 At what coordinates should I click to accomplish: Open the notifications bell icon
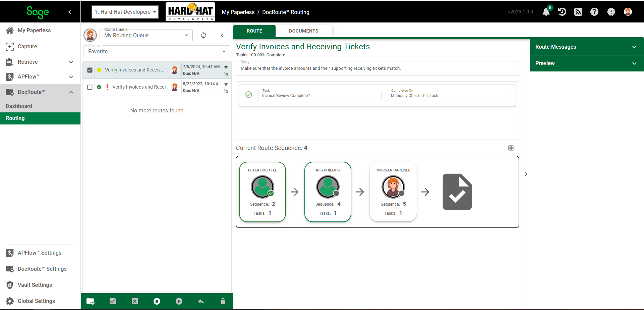pyautogui.click(x=546, y=12)
